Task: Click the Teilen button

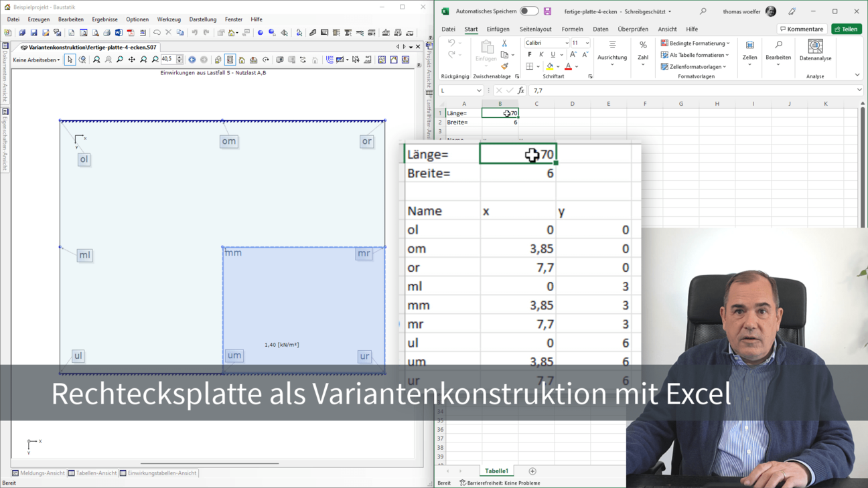Action: pos(847,29)
